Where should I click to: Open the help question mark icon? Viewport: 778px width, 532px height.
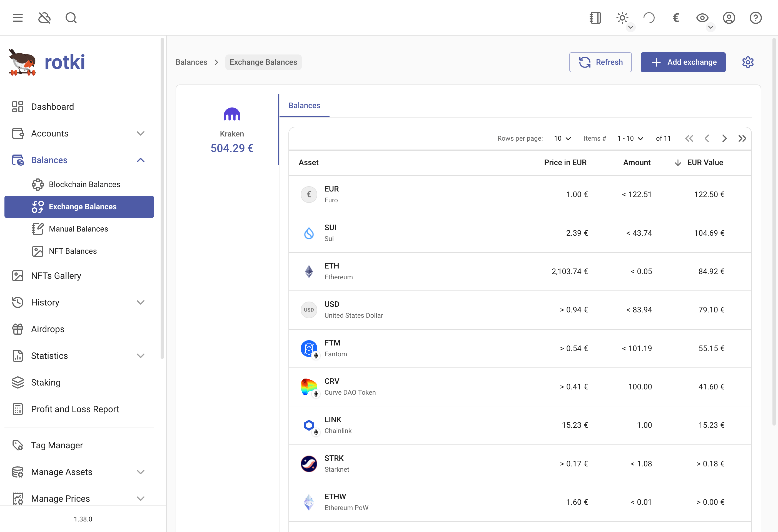point(755,18)
